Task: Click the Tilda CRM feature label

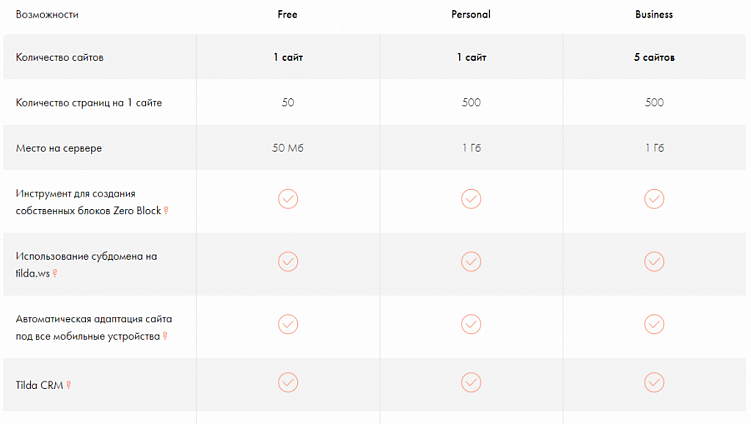Action: point(40,385)
